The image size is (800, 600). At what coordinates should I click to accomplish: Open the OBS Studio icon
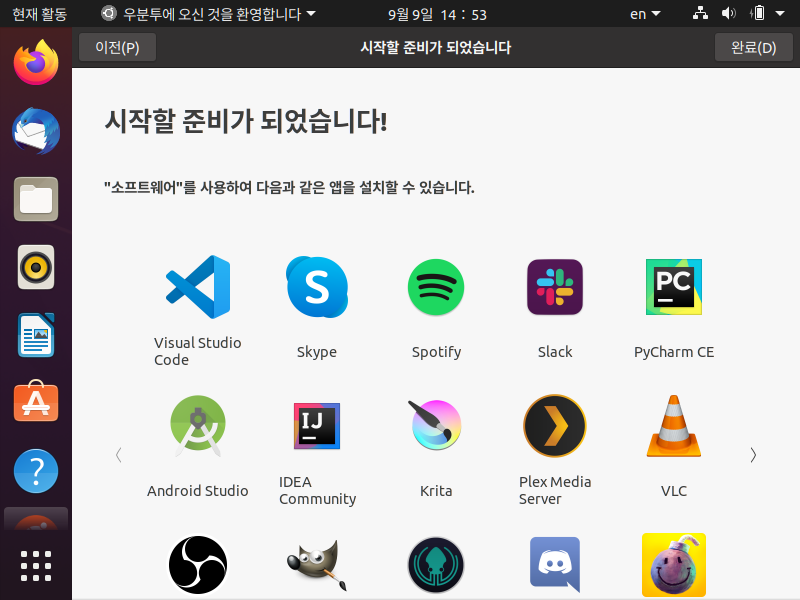tap(198, 565)
